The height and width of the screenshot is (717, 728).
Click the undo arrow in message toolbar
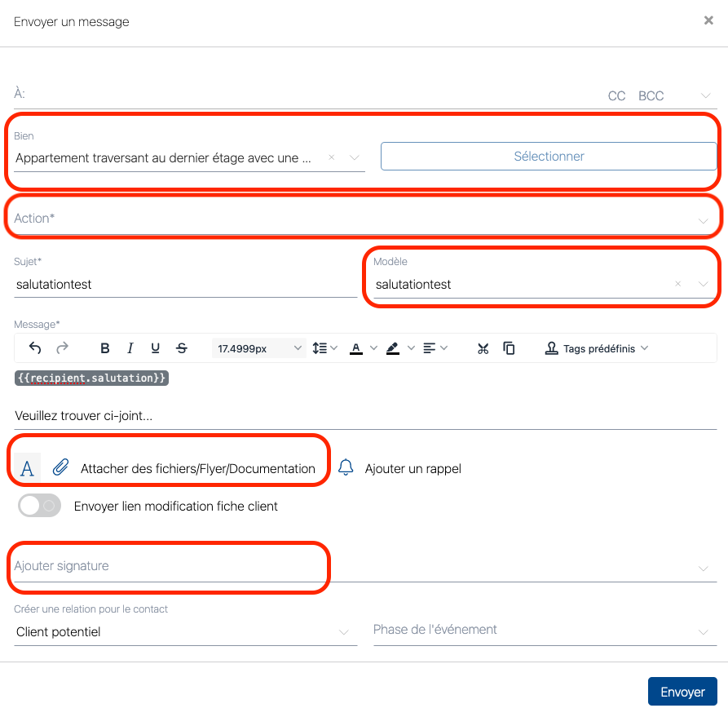tap(35, 348)
